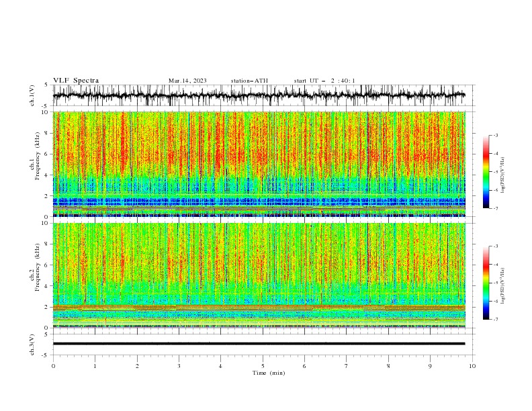Click ch.1 frequency tick label '10'
Image resolution: width=532 pixels, height=411 pixels.
(x=46, y=111)
